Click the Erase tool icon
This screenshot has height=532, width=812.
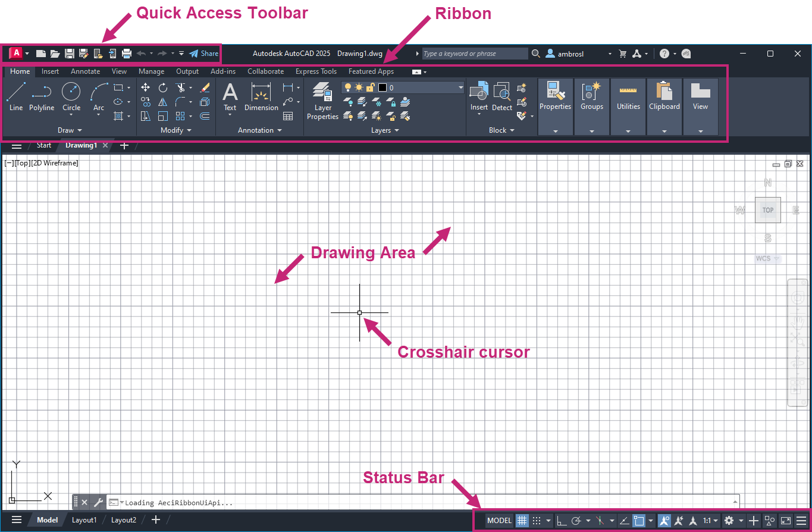[205, 87]
